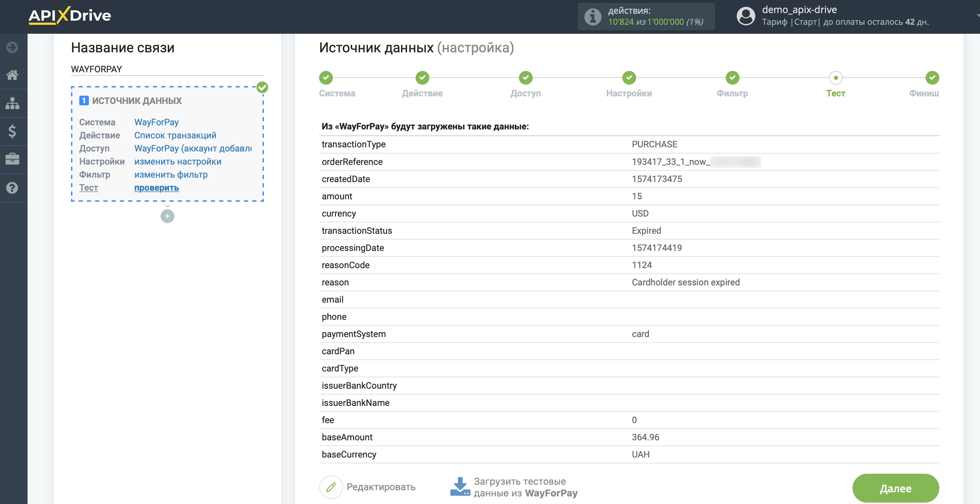The height and width of the screenshot is (504, 980).
Task: Click issuerBankCountry row label
Action: point(359,386)
